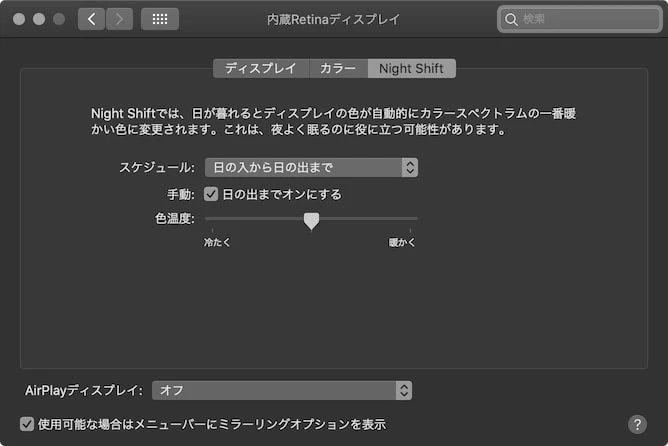Toggle 日の出までオンにする checkbox

(x=211, y=194)
